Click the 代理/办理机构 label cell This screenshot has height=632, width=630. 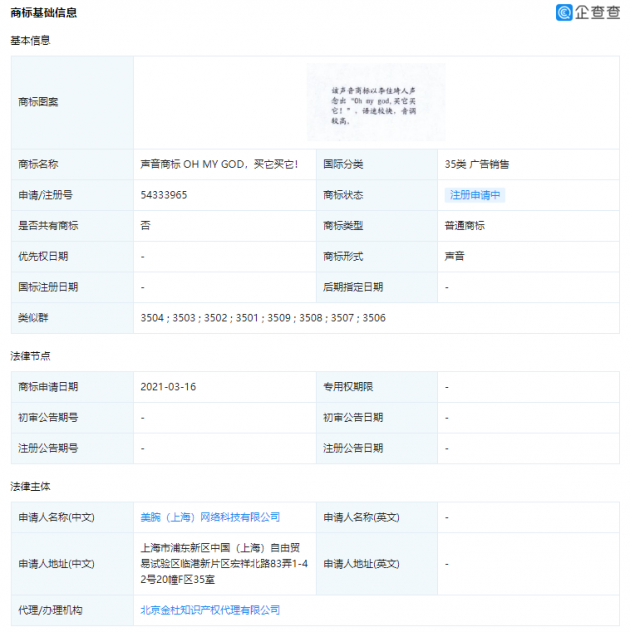coord(73,610)
